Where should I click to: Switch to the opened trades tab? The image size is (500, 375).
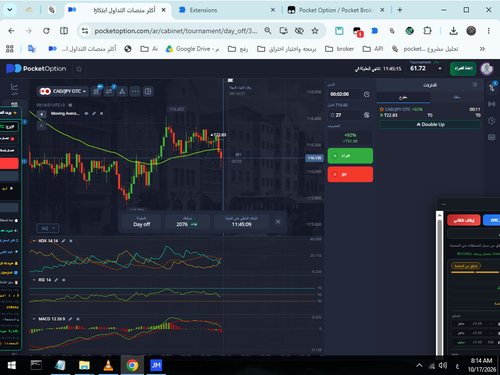[x=403, y=97]
